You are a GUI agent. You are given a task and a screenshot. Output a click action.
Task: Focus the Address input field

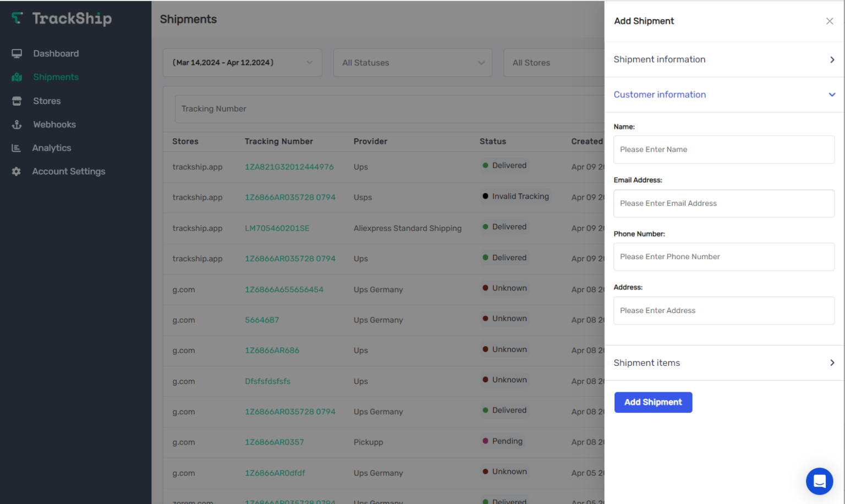coord(724,311)
